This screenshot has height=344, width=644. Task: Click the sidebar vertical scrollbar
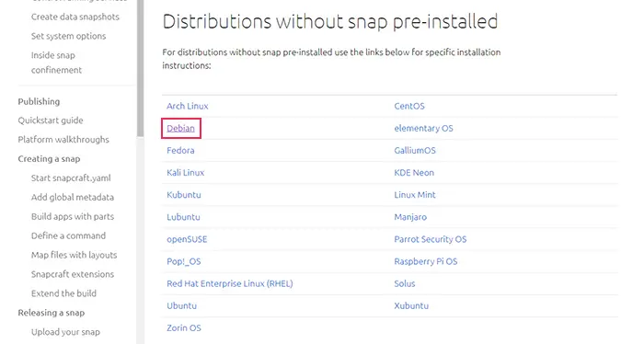tap(141, 68)
